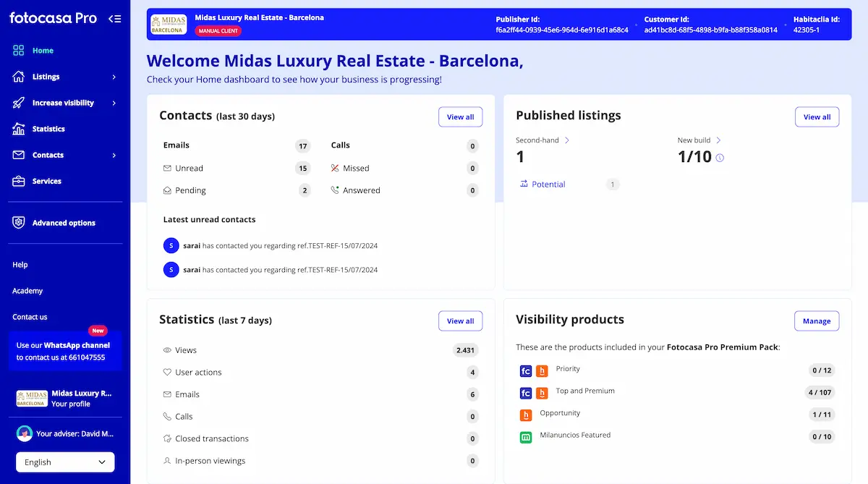Click the Pending open-envelope icon
868x484 pixels.
click(x=168, y=190)
